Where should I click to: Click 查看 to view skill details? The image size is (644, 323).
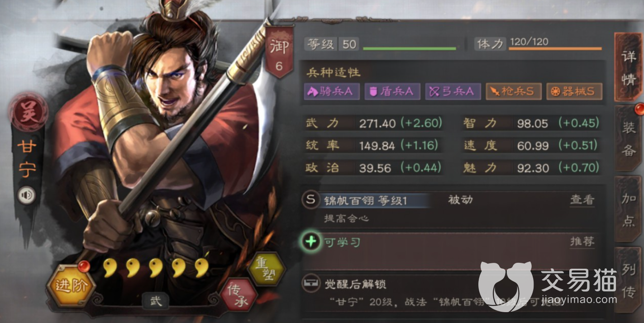[x=582, y=200]
